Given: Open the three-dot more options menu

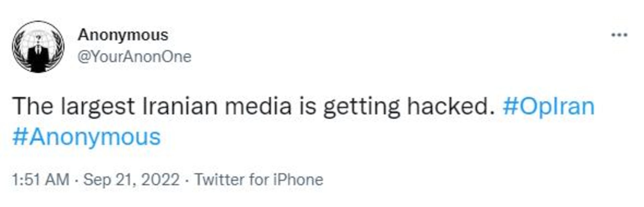Looking at the screenshot, I should 619,35.
